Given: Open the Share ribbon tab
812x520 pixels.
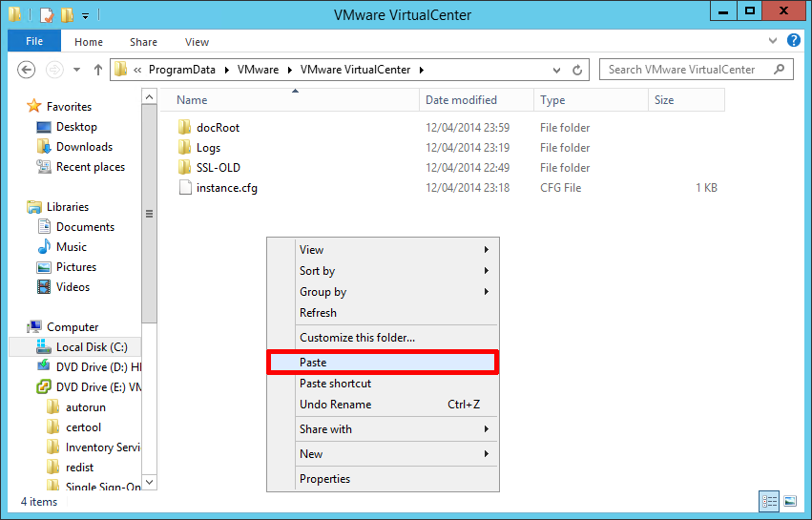Looking at the screenshot, I should tap(143, 42).
